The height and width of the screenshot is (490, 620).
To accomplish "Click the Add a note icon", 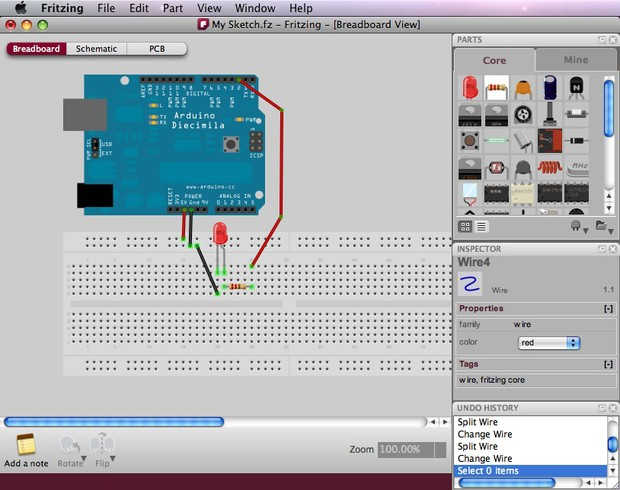I will (26, 445).
